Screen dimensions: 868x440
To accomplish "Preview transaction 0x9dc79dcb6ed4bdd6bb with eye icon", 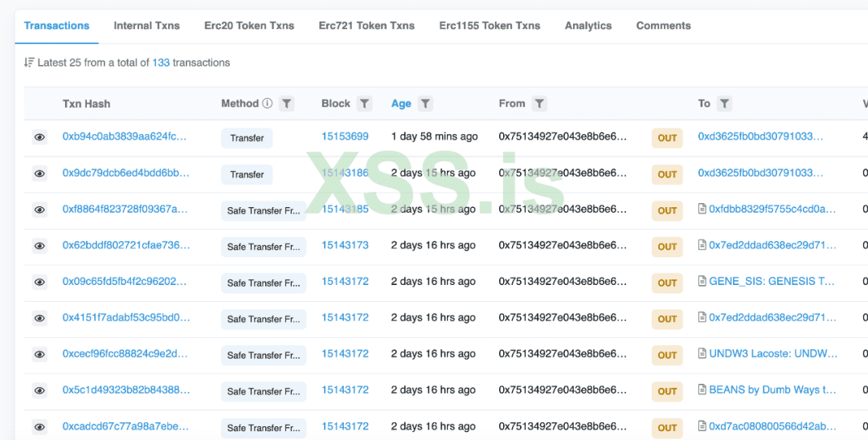I will click(x=39, y=173).
